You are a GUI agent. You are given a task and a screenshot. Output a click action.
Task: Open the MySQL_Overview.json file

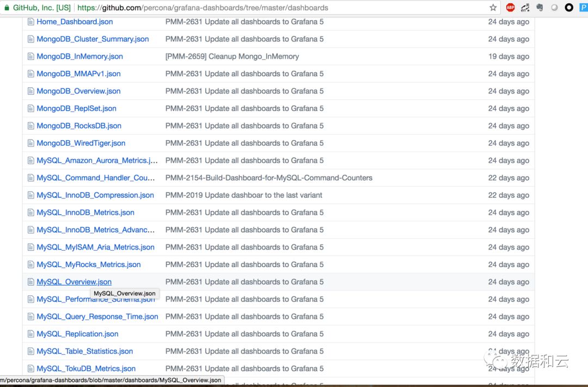coord(74,282)
